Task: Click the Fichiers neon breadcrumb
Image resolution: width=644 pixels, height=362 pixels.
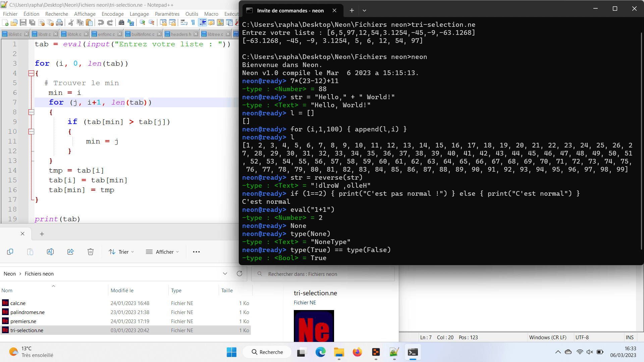Action: pyautogui.click(x=39, y=274)
